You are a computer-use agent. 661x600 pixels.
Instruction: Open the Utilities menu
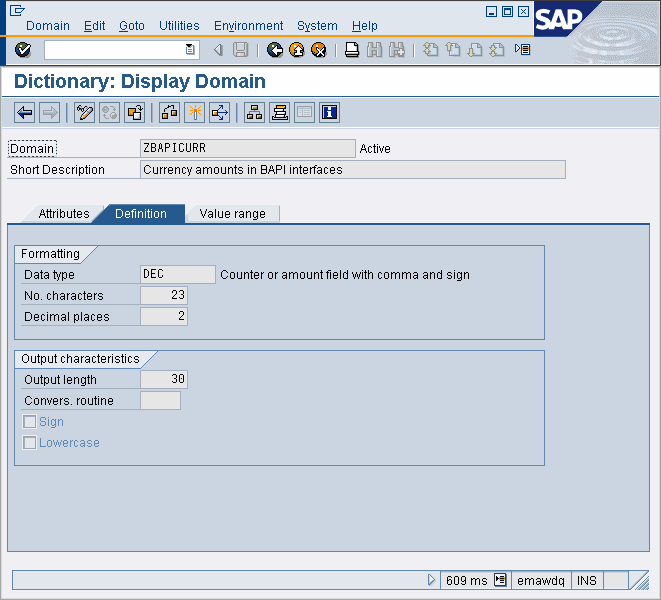(179, 26)
